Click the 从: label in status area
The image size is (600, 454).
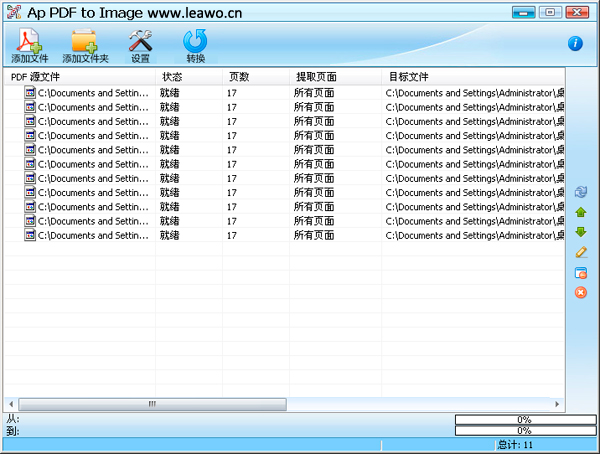[13, 419]
